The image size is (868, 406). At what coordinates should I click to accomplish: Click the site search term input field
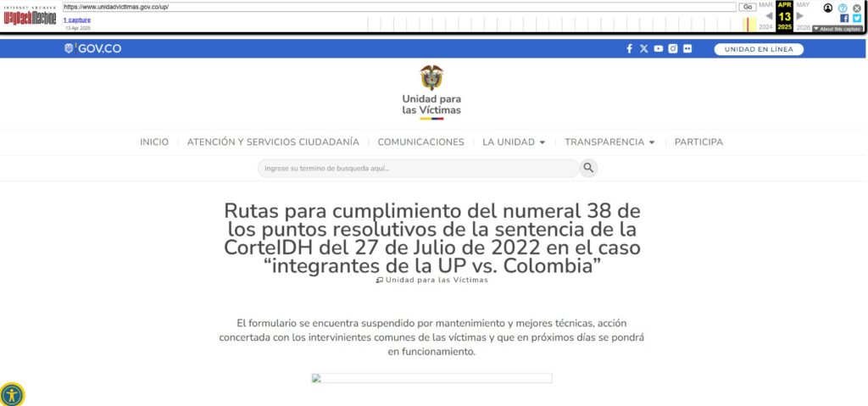point(419,168)
